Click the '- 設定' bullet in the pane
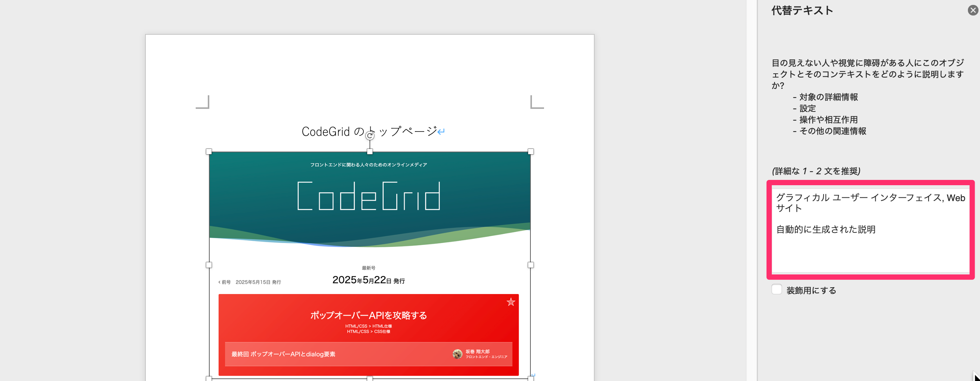This screenshot has width=980, height=381. click(x=804, y=108)
